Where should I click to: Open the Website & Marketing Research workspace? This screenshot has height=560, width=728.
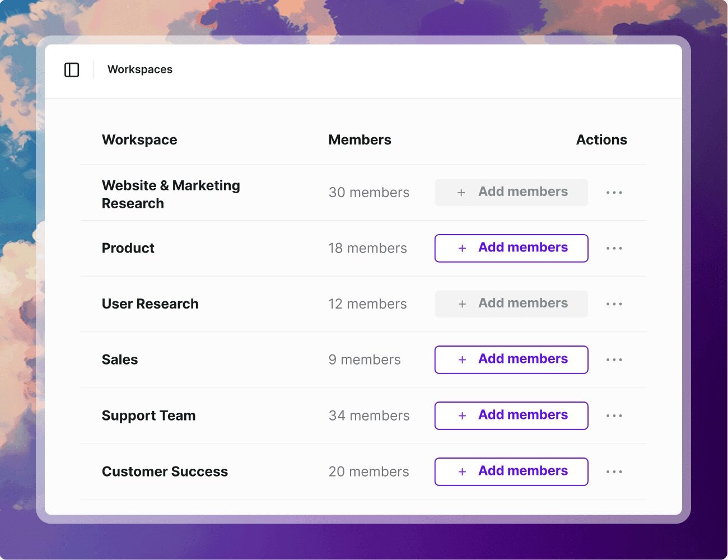[x=171, y=194]
